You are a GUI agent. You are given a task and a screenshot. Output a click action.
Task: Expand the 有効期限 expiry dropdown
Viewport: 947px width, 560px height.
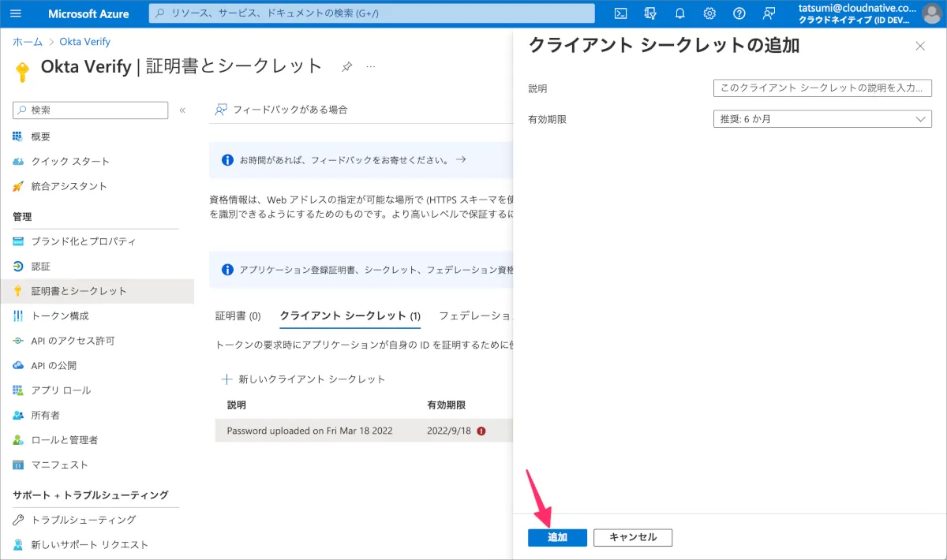pos(822,119)
